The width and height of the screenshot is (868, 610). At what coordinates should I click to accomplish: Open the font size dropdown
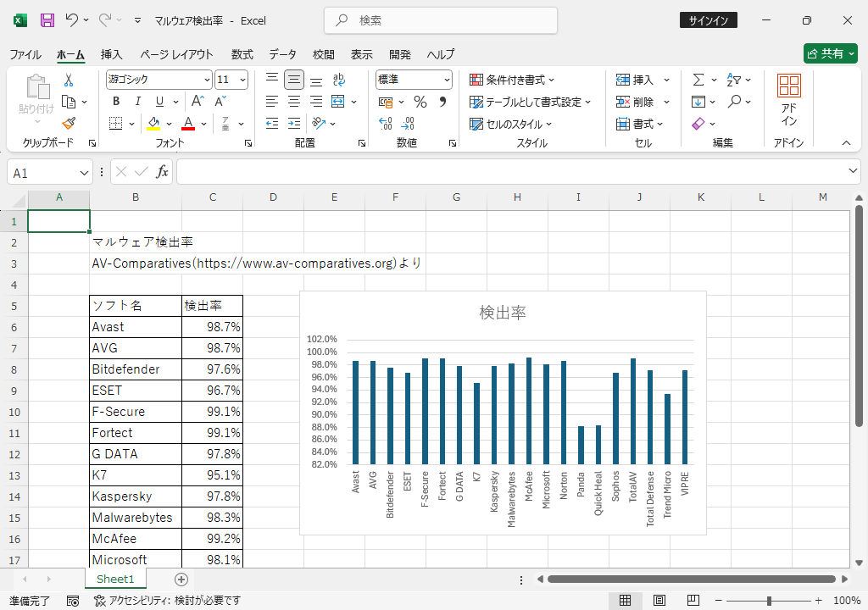(x=242, y=80)
